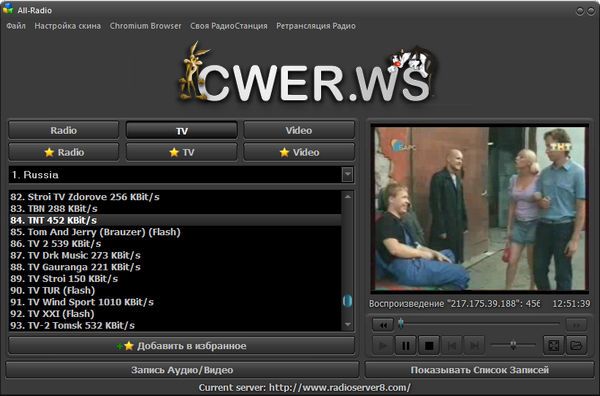Open the Chromium Browser menu
This screenshot has width=600, height=396.
tap(145, 26)
